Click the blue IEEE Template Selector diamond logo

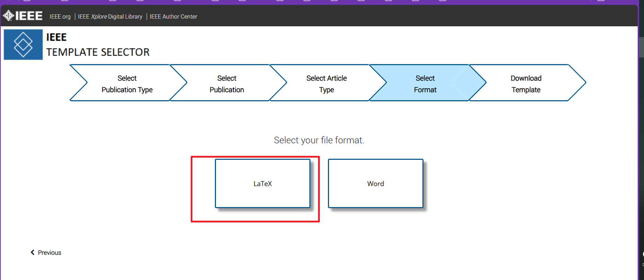coord(23,45)
